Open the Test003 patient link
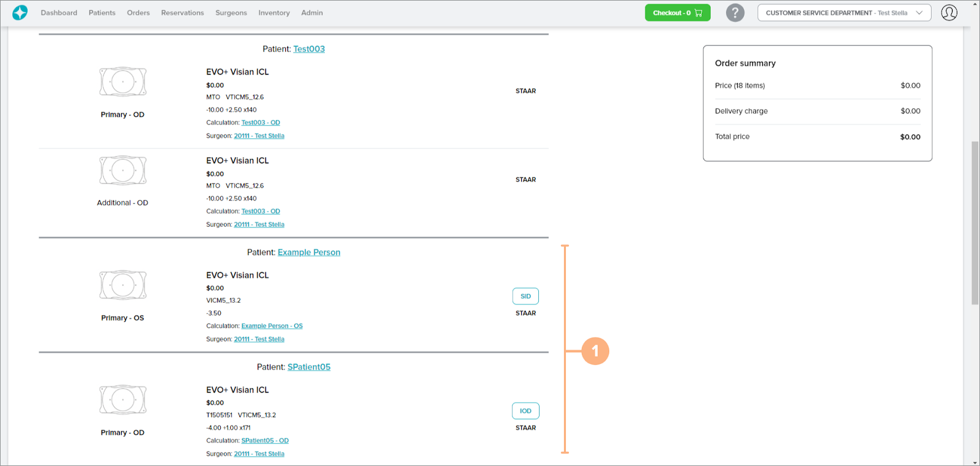 pyautogui.click(x=309, y=49)
